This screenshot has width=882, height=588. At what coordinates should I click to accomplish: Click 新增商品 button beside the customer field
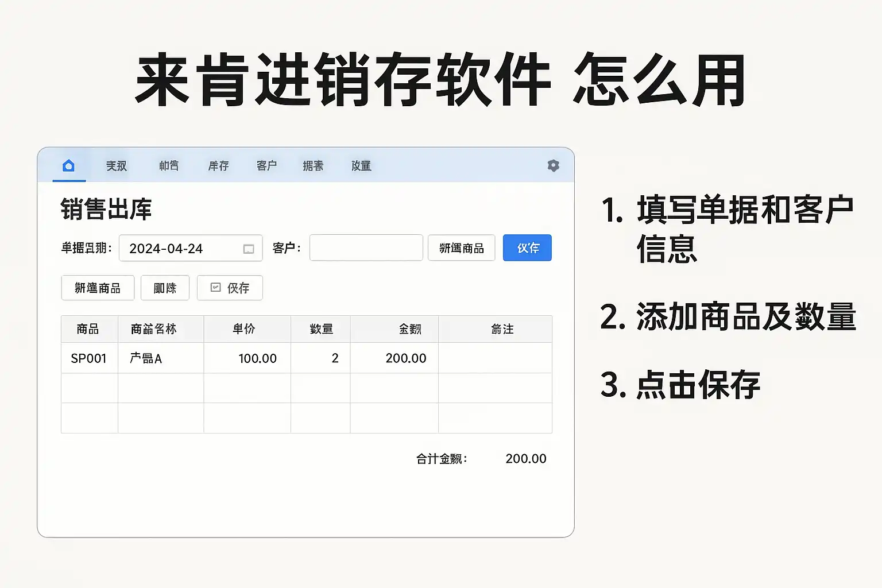click(461, 248)
